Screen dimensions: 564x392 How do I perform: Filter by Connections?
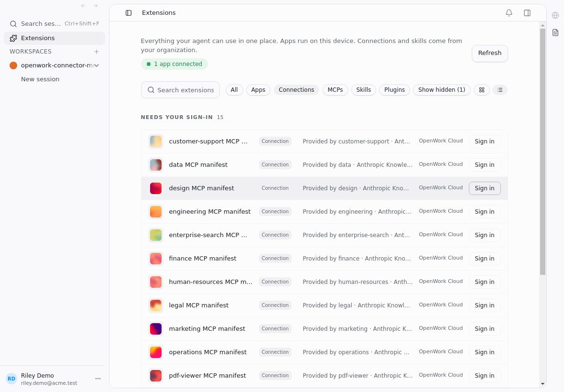296,90
